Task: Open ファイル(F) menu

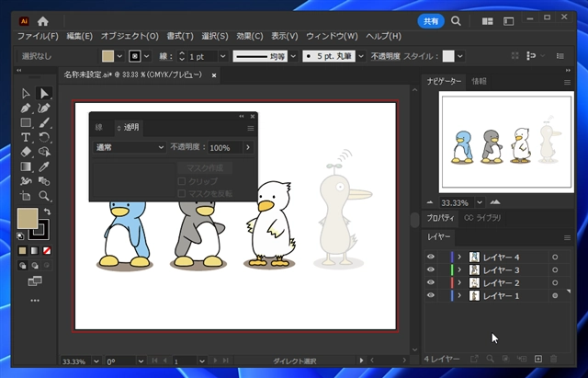Action: click(x=38, y=36)
